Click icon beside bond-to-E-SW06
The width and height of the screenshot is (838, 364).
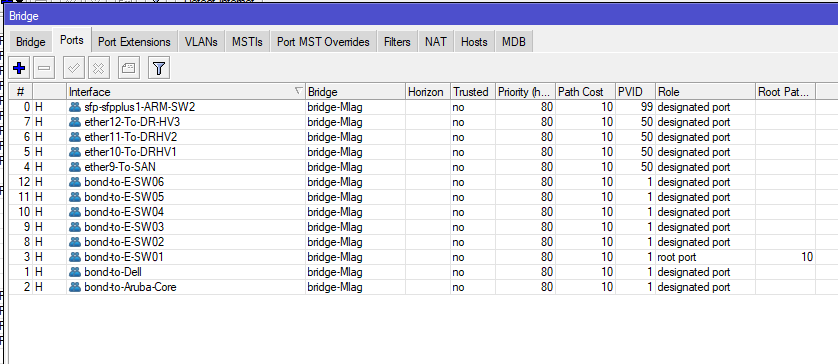[x=75, y=182]
